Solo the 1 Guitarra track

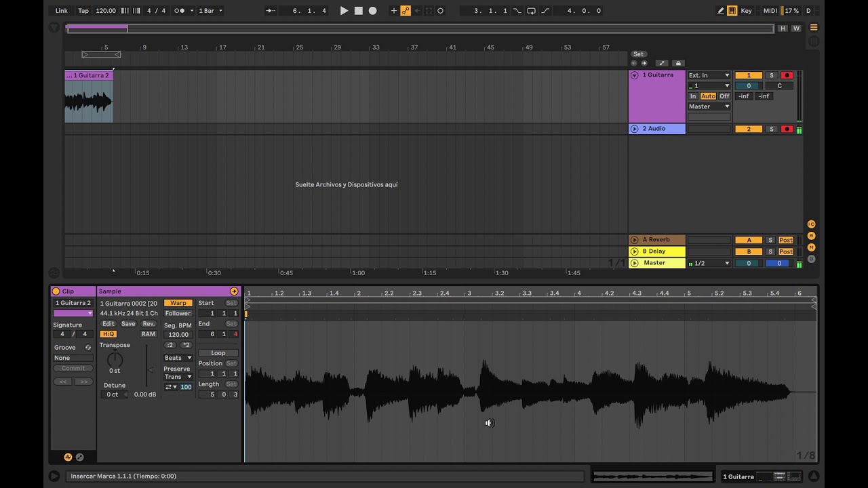pos(771,75)
